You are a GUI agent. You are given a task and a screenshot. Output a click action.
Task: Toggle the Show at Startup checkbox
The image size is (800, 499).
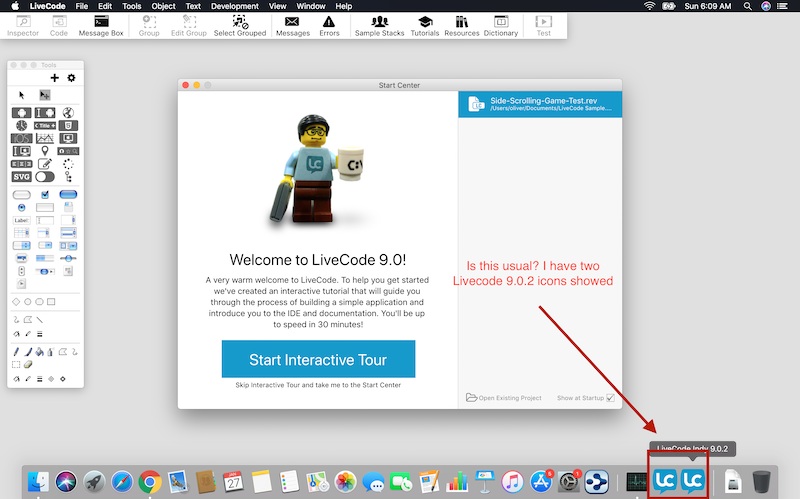coord(611,397)
